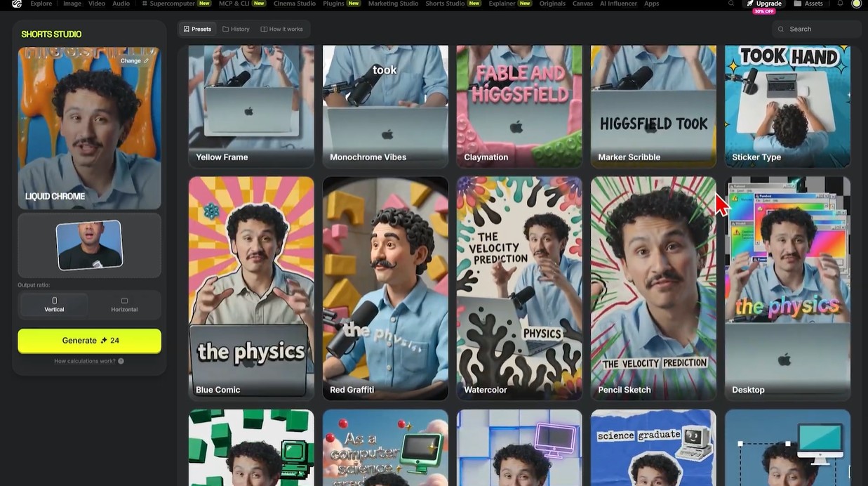
Task: Select the Red Graffiti preset
Action: click(x=385, y=288)
